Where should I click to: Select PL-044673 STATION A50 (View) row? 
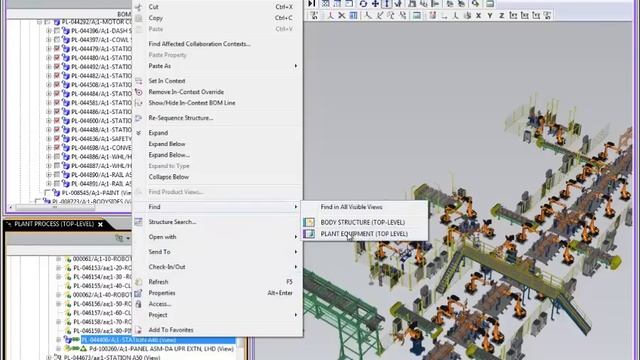pyautogui.click(x=112, y=358)
